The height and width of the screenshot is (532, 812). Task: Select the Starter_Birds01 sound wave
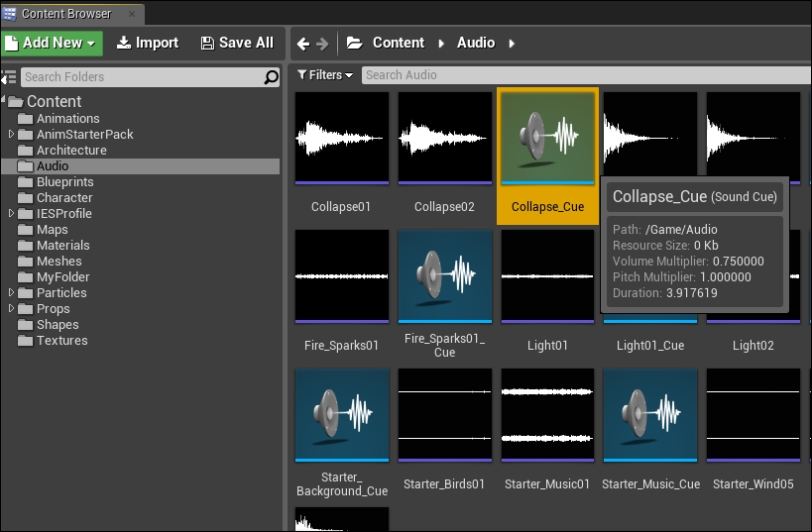click(x=445, y=415)
